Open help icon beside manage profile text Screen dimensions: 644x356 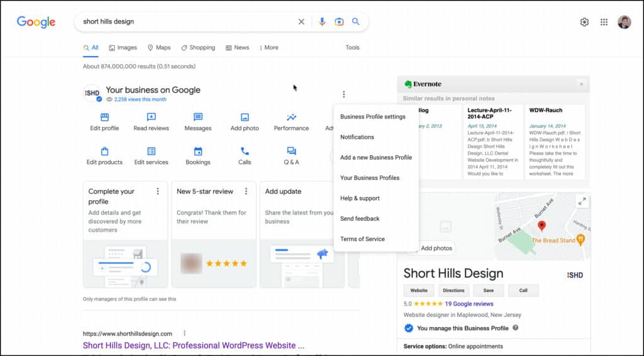pyautogui.click(x=516, y=328)
